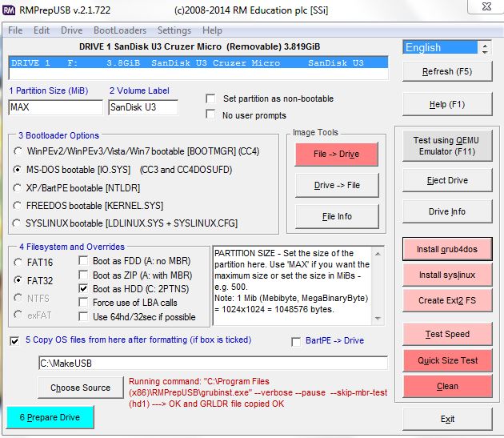Image resolution: width=504 pixels, height=438 pixels.
Task: Tick Set partition as non-bootable checkbox
Action: point(210,98)
